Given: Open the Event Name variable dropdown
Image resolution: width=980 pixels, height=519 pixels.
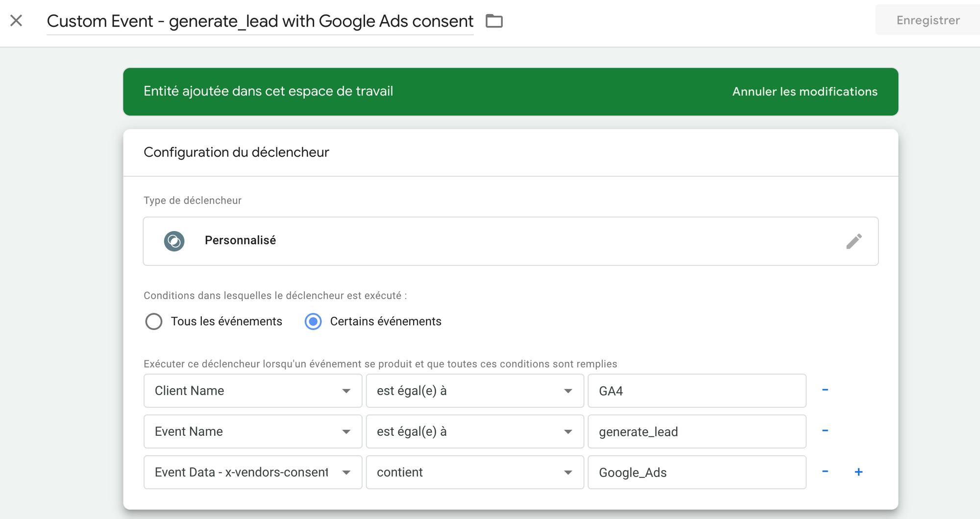Looking at the screenshot, I should pyautogui.click(x=253, y=431).
